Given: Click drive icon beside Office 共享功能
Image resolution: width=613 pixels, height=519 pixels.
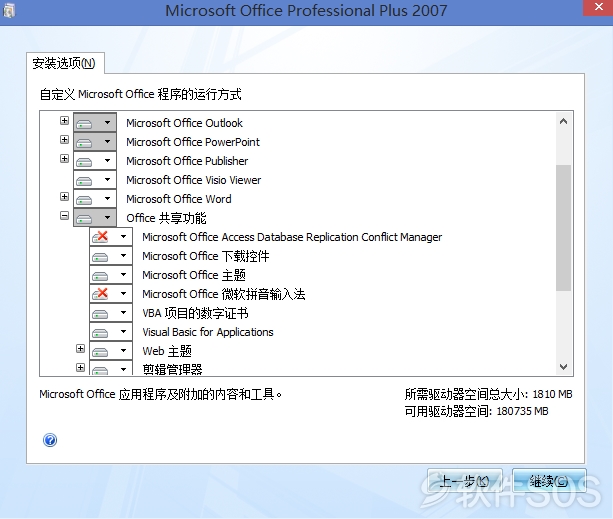Looking at the screenshot, I should (84, 219).
